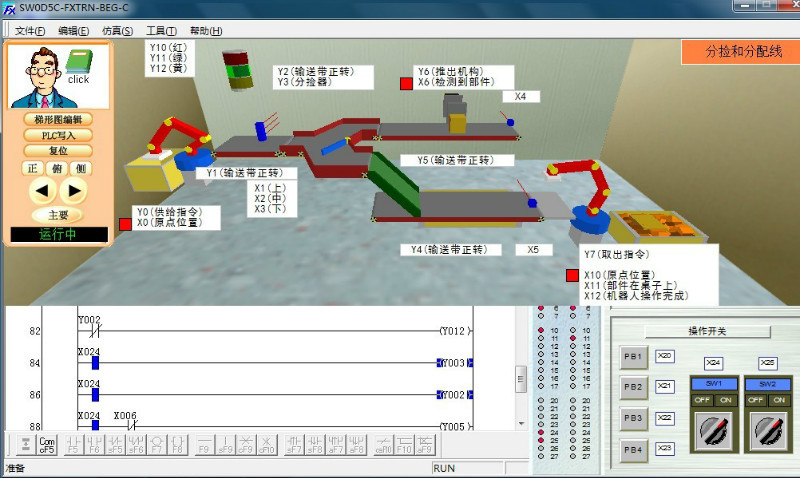This screenshot has height=478, width=800.
Task: Click the next view right arrow
Action: point(75,189)
